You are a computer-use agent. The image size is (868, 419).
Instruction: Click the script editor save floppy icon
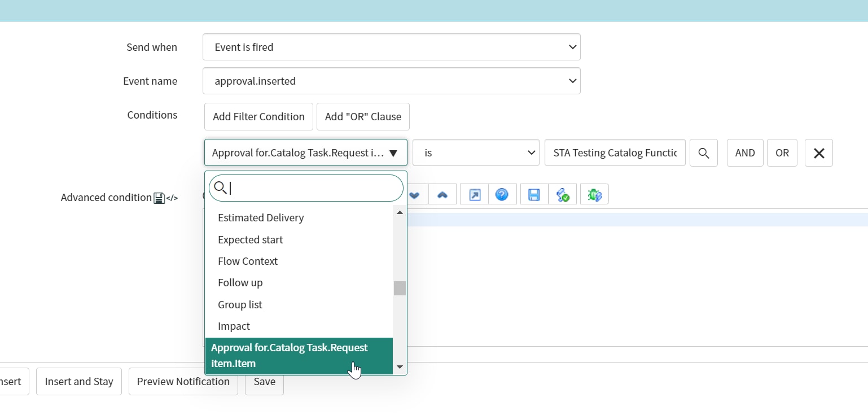tap(534, 195)
